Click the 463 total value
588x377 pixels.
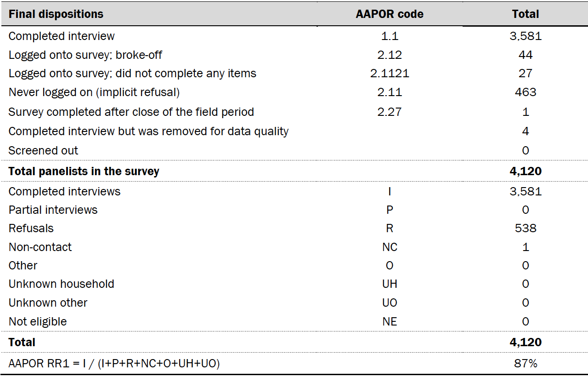(x=526, y=92)
